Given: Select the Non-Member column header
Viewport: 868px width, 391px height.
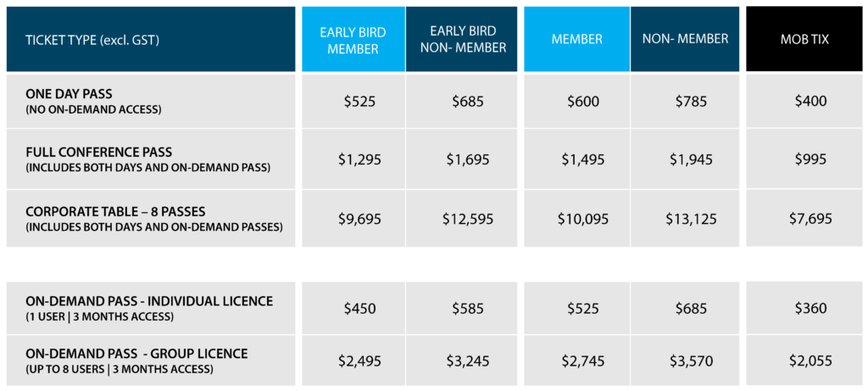Looking at the screenshot, I should tap(685, 39).
